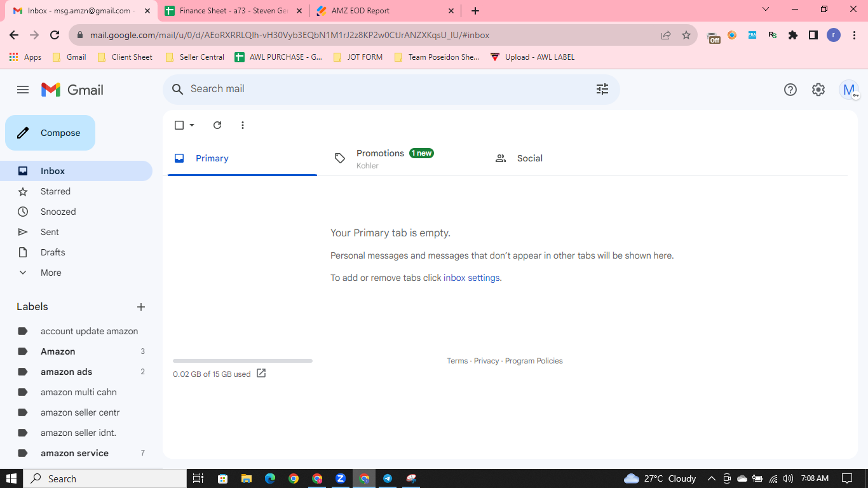Viewport: 868px width, 488px height.
Task: Click the inbox settings link
Action: (471, 278)
